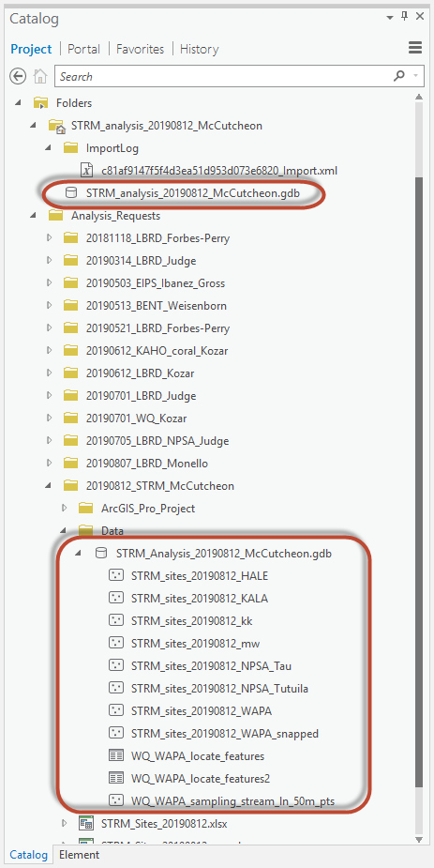Expand the 20190314_LBRD_Judge folder
The image size is (434, 868).
click(x=49, y=260)
